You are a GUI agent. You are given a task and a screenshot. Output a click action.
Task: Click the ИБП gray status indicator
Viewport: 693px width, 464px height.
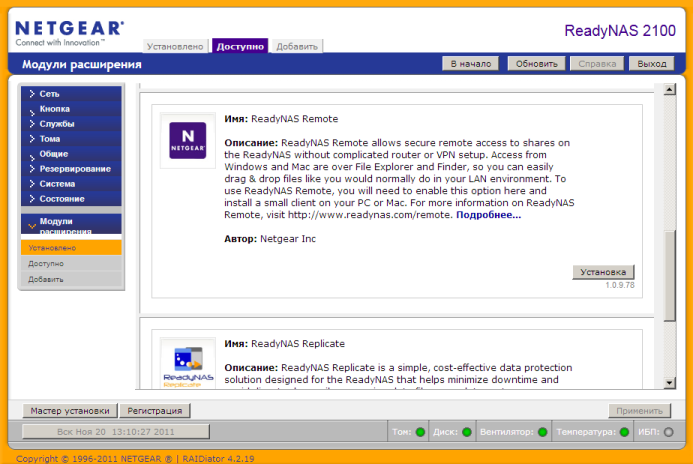(669, 432)
